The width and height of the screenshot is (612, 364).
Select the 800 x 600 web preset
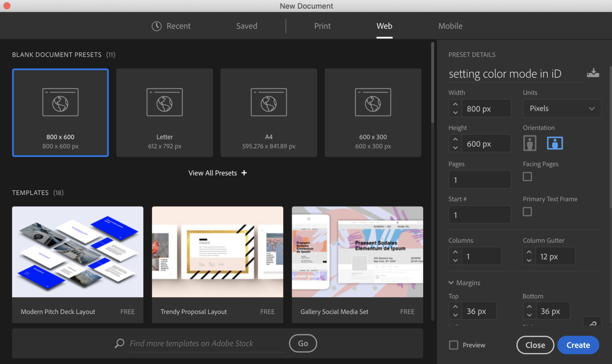pyautogui.click(x=60, y=113)
